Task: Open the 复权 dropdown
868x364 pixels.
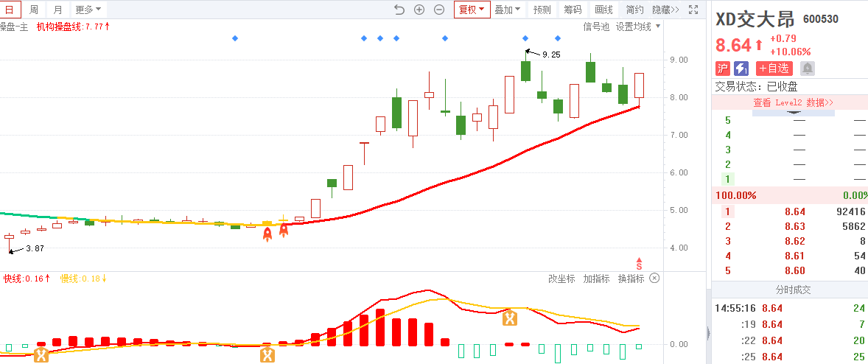Action: (472, 10)
